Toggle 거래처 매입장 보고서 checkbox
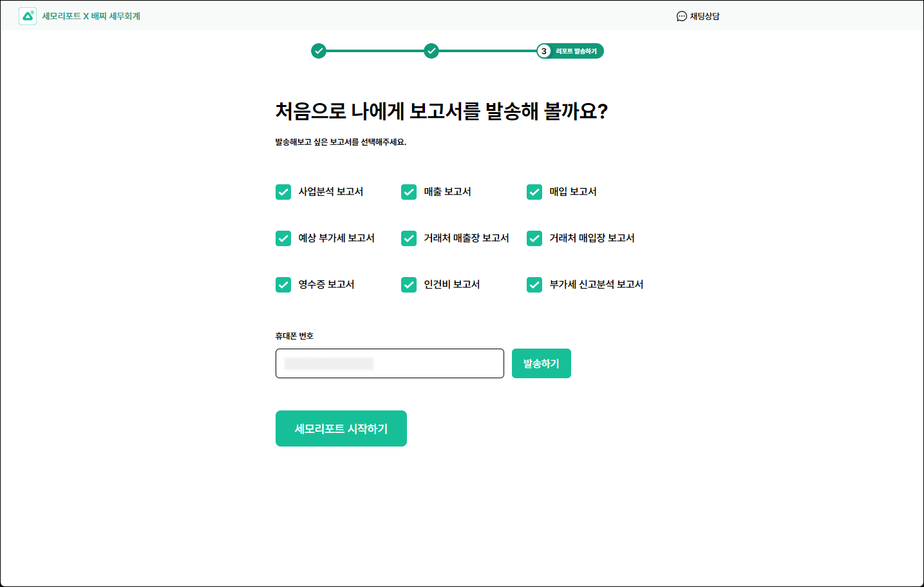 point(534,238)
